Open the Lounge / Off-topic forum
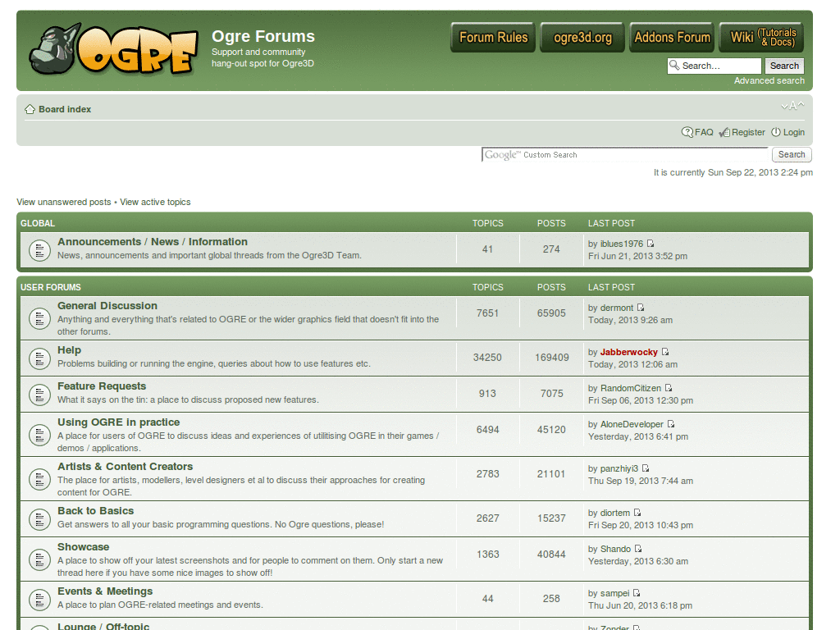The image size is (840, 630). [103, 626]
